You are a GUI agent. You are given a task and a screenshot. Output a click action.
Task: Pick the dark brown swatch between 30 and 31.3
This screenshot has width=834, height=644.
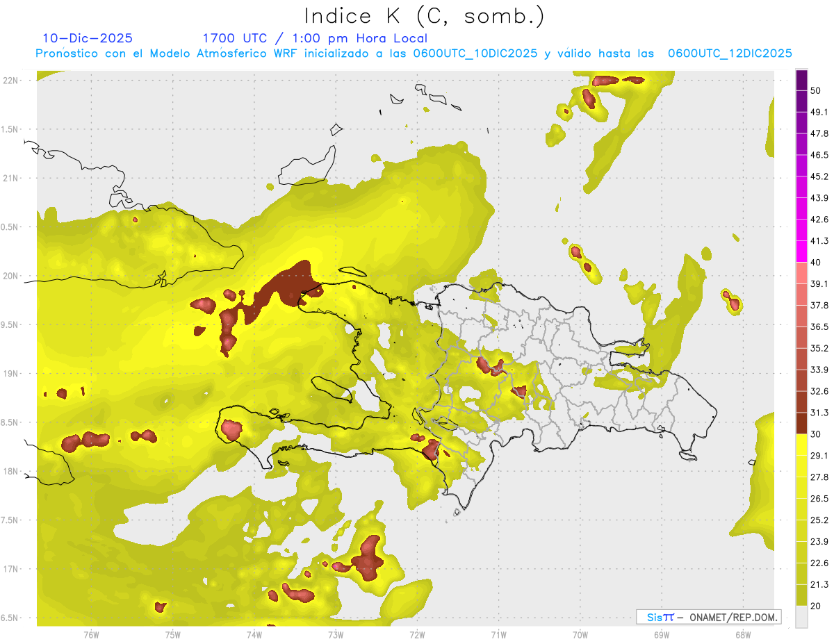pyautogui.click(x=801, y=423)
